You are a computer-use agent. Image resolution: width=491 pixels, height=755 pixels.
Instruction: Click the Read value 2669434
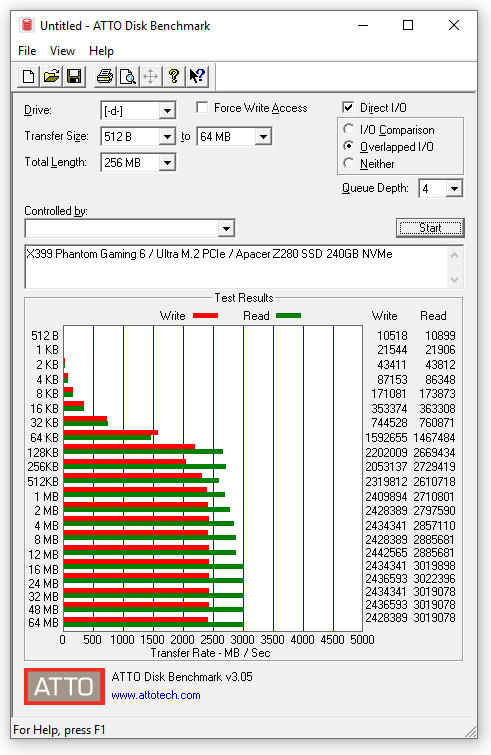pyautogui.click(x=434, y=453)
